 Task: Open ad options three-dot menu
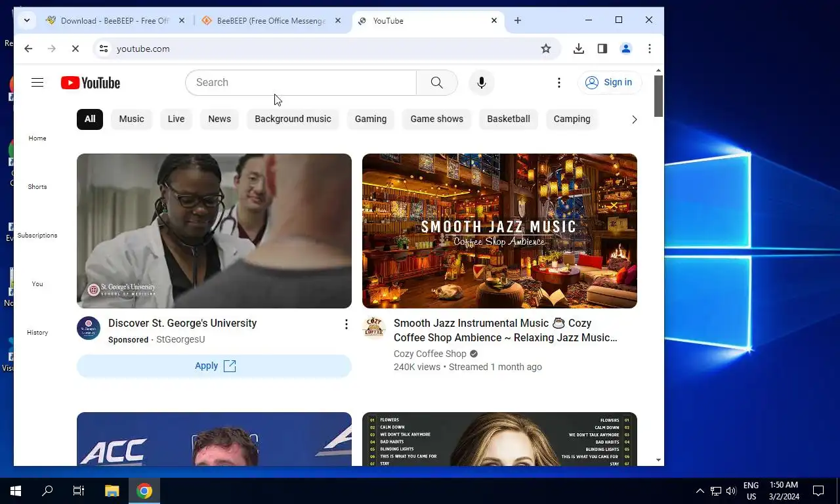tap(346, 324)
